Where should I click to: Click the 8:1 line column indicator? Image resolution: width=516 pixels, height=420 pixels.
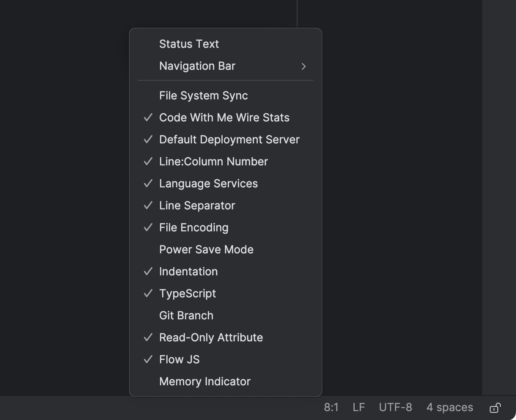point(331,407)
